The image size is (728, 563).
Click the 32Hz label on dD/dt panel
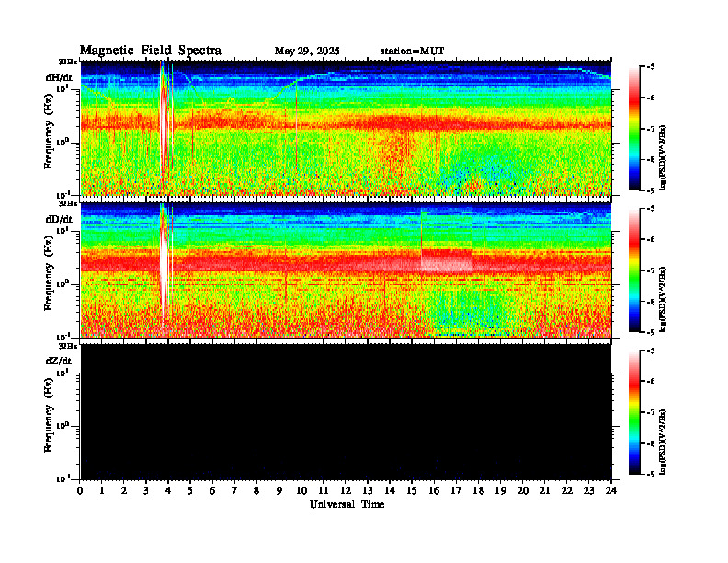68,203
